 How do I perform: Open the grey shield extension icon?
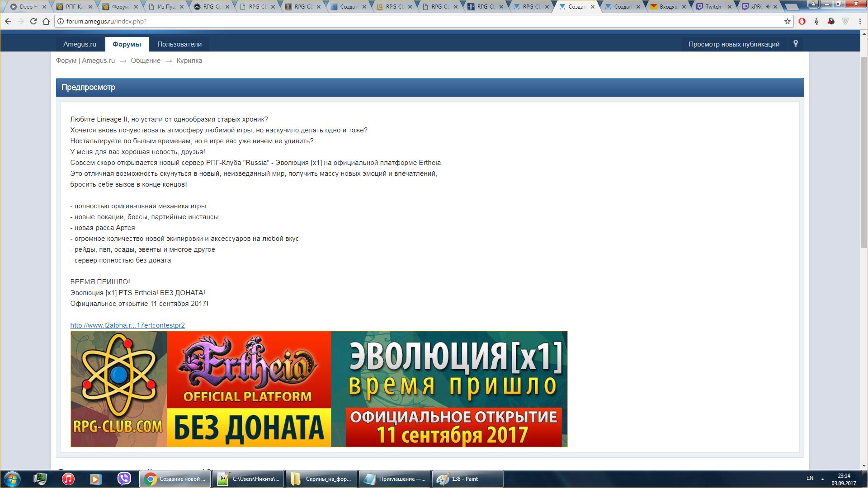[845, 21]
